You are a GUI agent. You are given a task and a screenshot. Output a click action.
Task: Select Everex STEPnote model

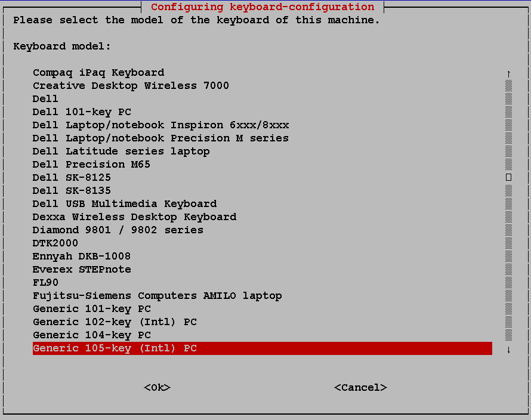pyautogui.click(x=82, y=269)
